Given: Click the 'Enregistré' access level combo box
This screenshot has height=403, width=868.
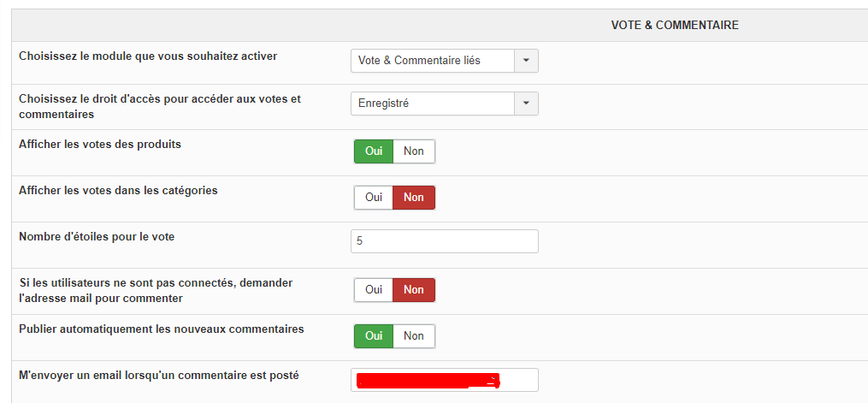Looking at the screenshot, I should pos(433,104).
